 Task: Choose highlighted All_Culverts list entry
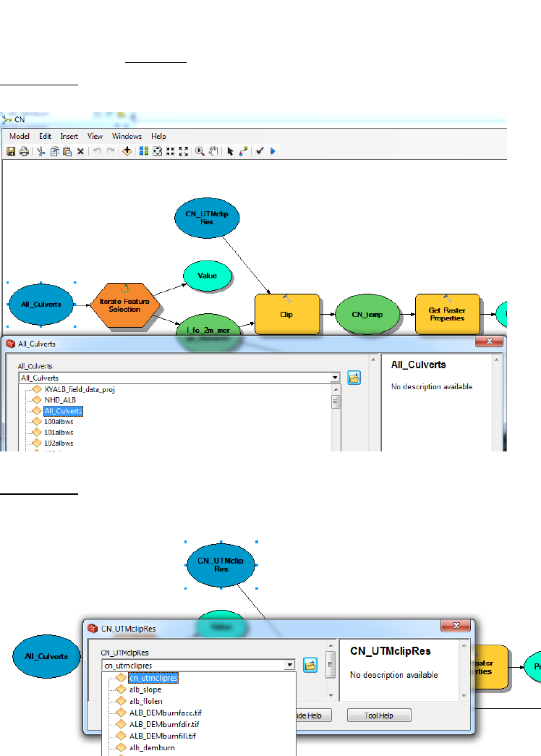pyautogui.click(x=63, y=411)
